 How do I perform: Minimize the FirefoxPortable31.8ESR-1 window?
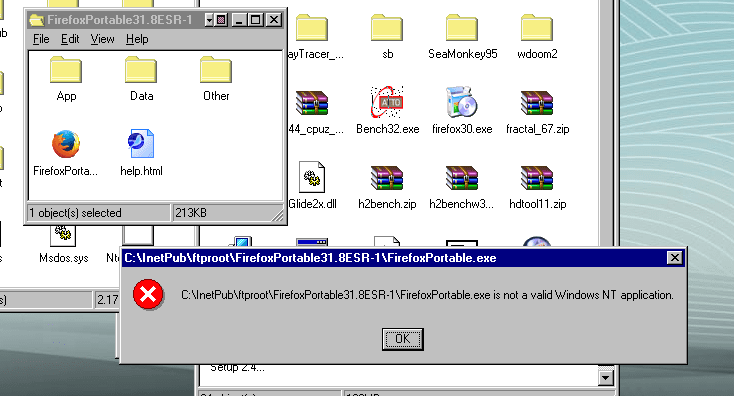239,20
